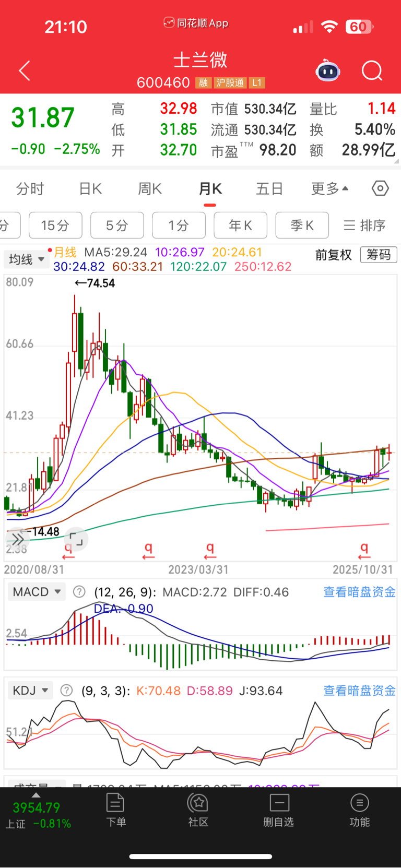Image resolution: width=401 pixels, height=868 pixels.
Task: Select the 年K period button
Action: tap(240, 225)
